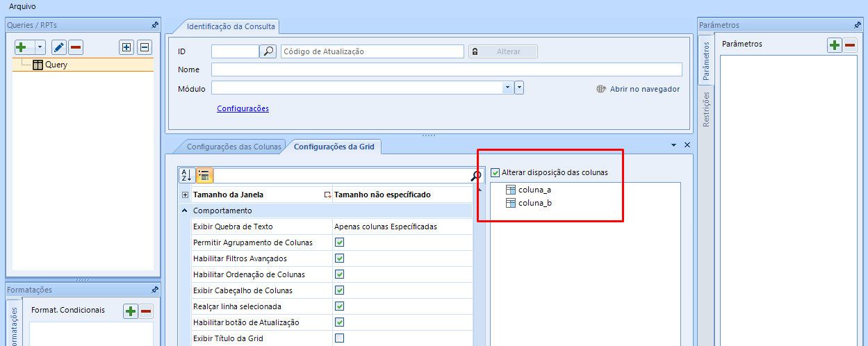868x346 pixels.
Task: Click the pencil edit query icon
Action: tap(59, 47)
